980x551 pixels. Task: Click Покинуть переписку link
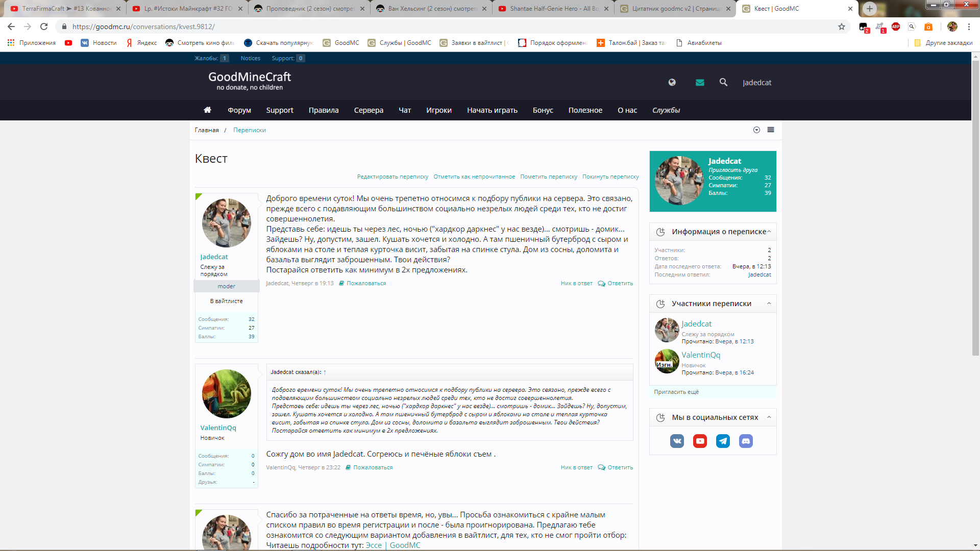(x=610, y=177)
